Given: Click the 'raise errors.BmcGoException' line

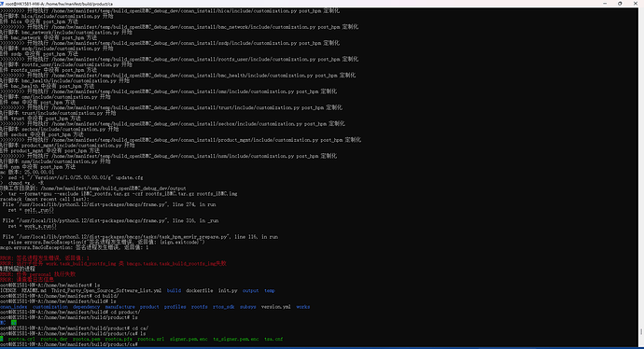Looking at the screenshot, I should click(106, 243).
